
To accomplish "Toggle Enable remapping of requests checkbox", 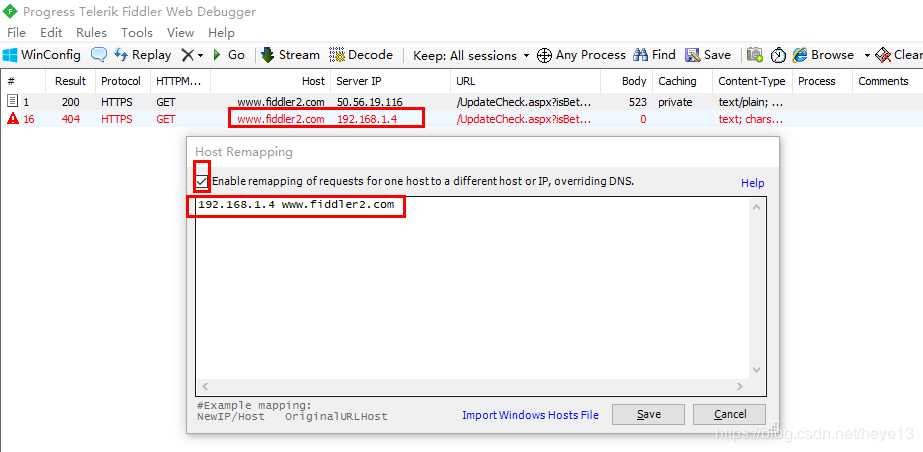I will click(202, 182).
